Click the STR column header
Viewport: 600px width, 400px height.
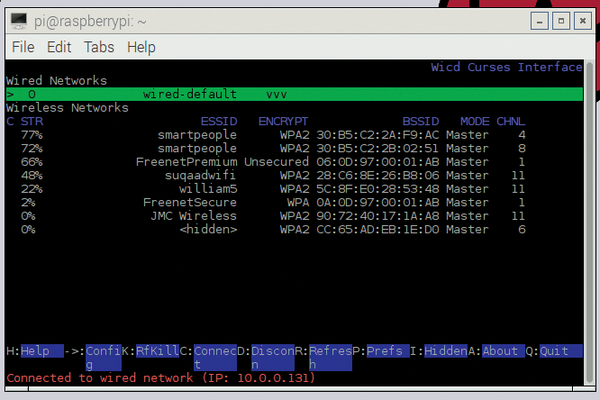[32, 121]
